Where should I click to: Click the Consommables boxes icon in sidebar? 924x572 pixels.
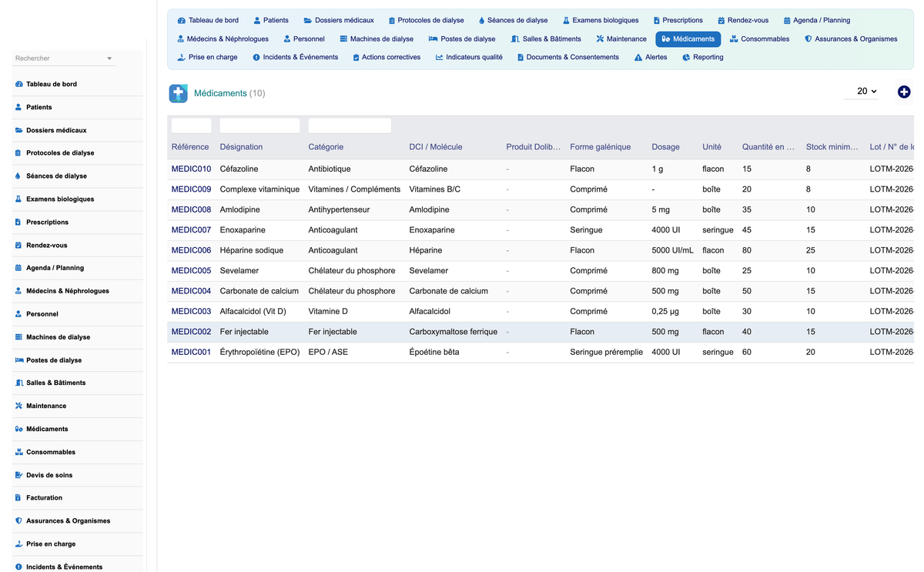(18, 452)
